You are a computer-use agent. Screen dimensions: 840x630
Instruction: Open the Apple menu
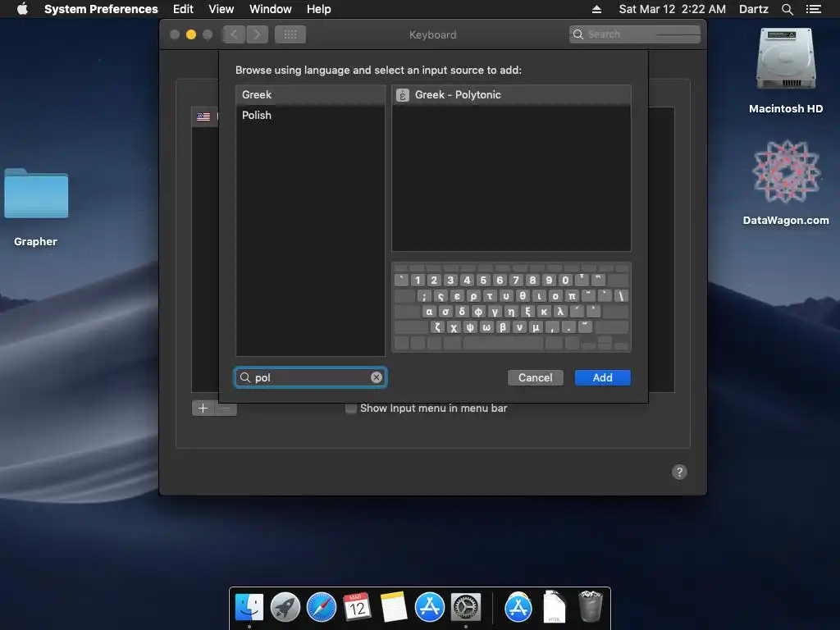pyautogui.click(x=22, y=9)
